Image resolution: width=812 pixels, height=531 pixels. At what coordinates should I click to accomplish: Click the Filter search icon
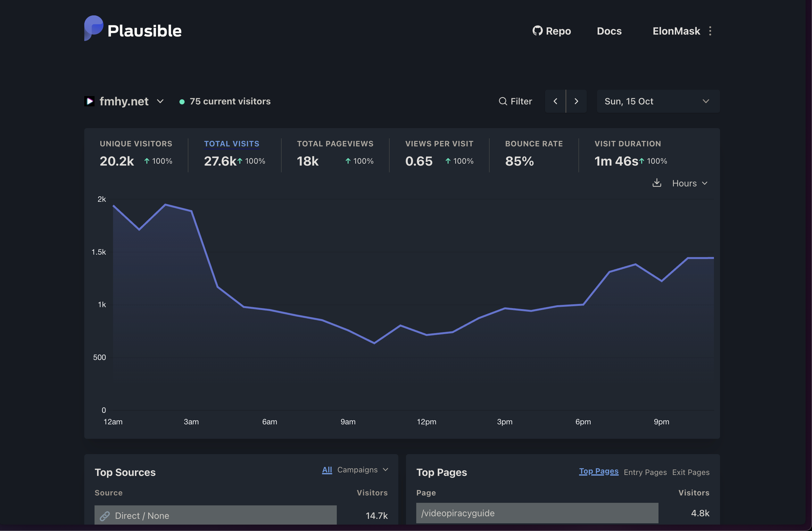point(502,101)
